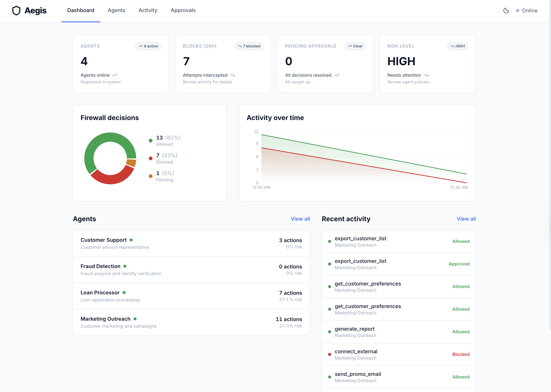Toggle dark mode with moon icon
Screen dimensions: 551x392
506,11
